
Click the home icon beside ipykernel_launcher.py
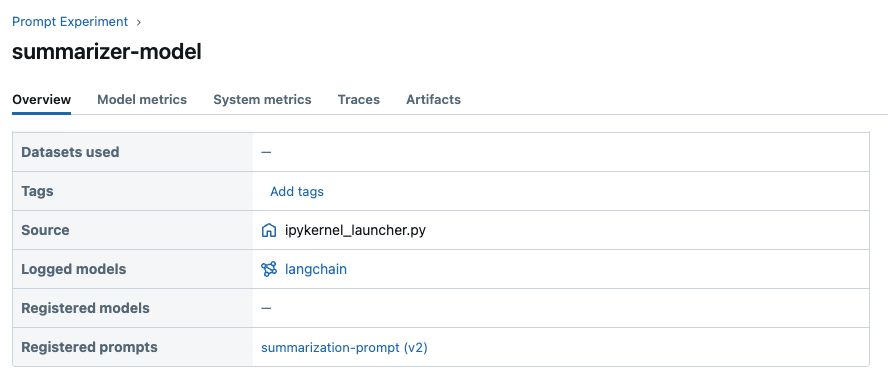point(268,230)
